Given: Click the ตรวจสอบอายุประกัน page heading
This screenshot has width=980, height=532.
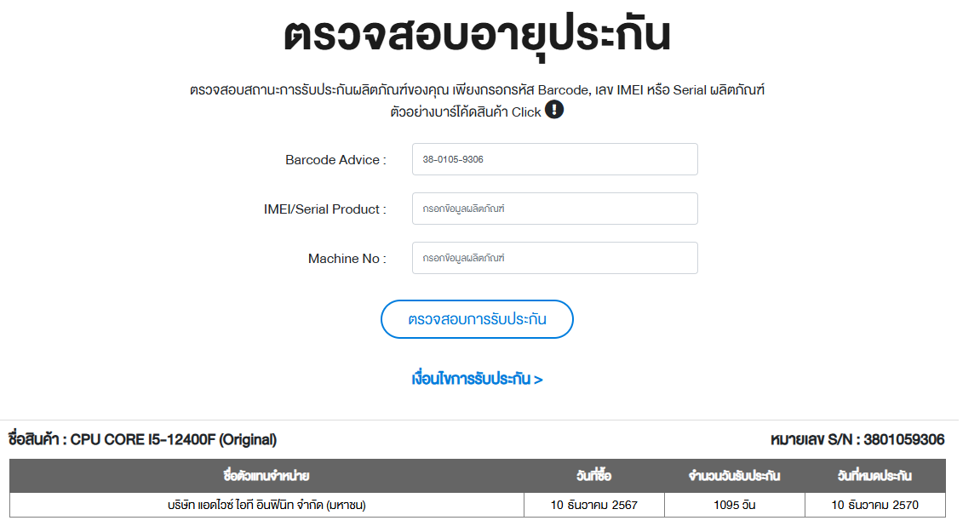Looking at the screenshot, I should [477, 36].
